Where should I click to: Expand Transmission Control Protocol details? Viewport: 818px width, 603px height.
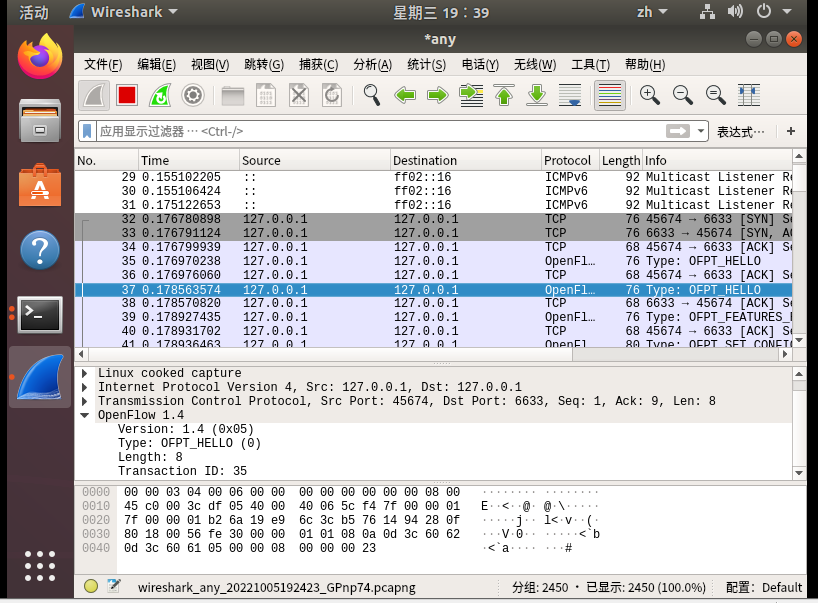(x=85, y=401)
